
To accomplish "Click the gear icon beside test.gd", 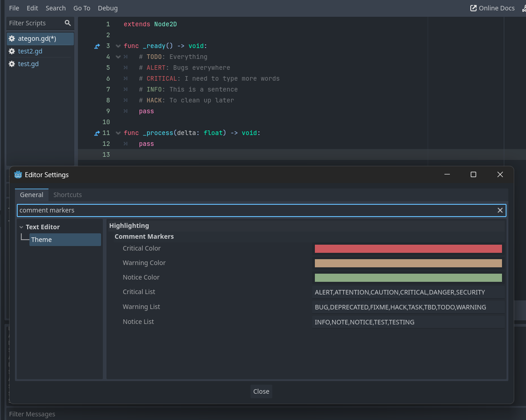I will point(12,64).
